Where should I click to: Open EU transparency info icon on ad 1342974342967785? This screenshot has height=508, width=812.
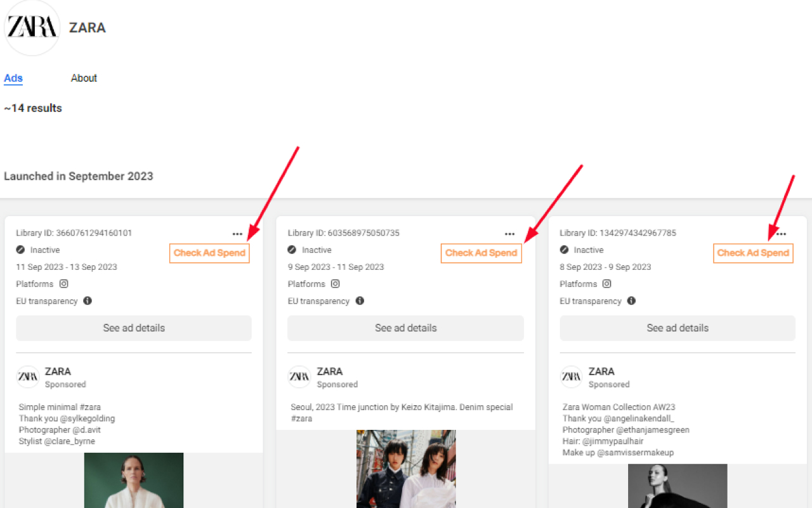coord(631,301)
